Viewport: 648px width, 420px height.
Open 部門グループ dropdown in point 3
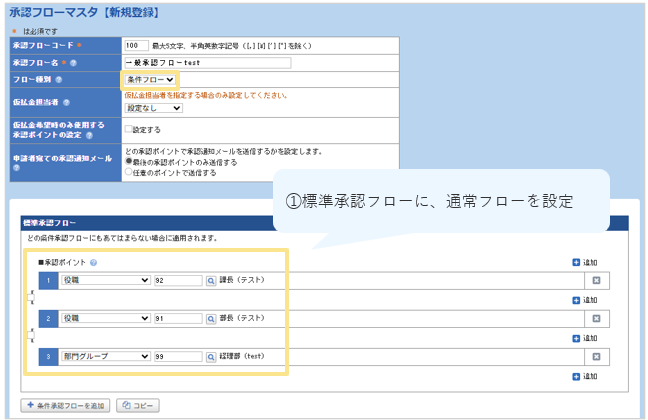pyautogui.click(x=105, y=356)
